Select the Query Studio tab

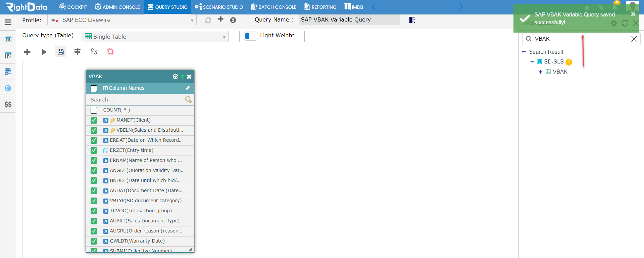coord(167,7)
